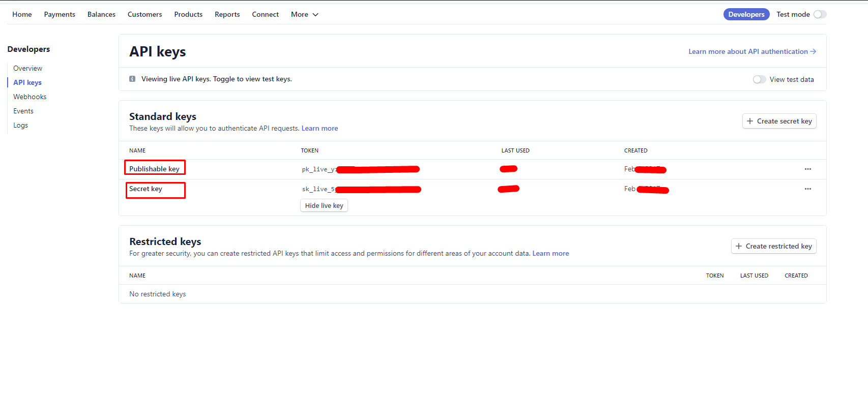Open Webhooks in the sidebar
The width and height of the screenshot is (868, 396).
click(30, 97)
